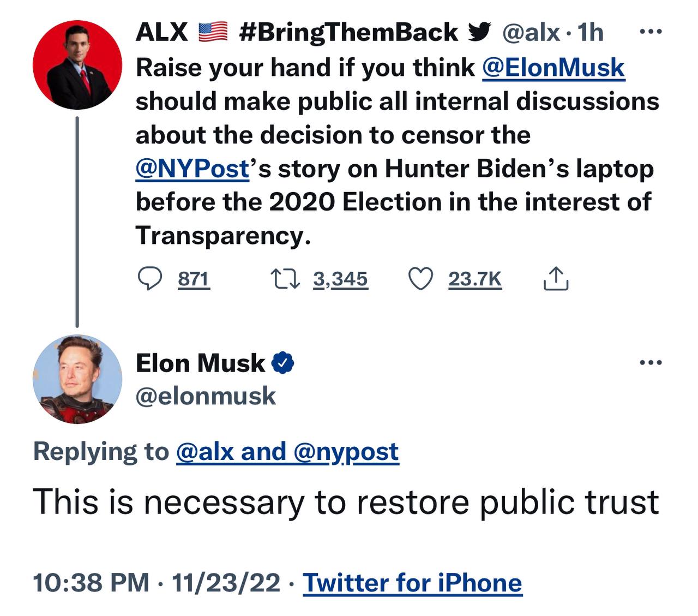This screenshot has width=698, height=616.
Task: Open the "Twitter for iPhone" source link
Action: [412, 583]
